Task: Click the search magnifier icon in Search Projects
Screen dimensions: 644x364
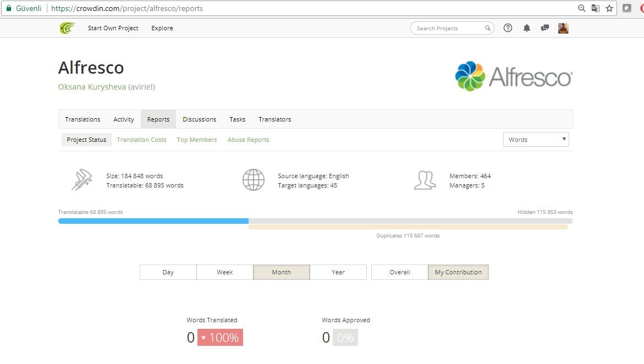Action: [x=487, y=28]
